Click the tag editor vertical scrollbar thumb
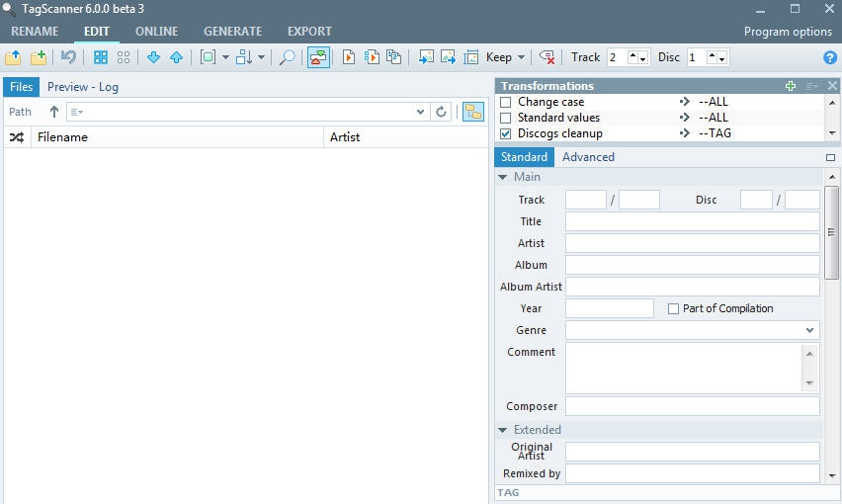Screen dimensions: 842x504 831,232
